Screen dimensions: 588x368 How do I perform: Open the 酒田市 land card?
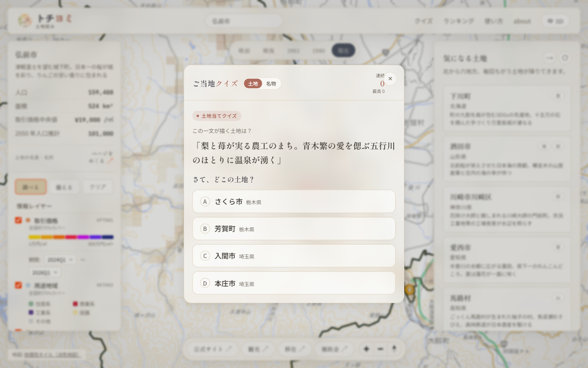click(507, 159)
